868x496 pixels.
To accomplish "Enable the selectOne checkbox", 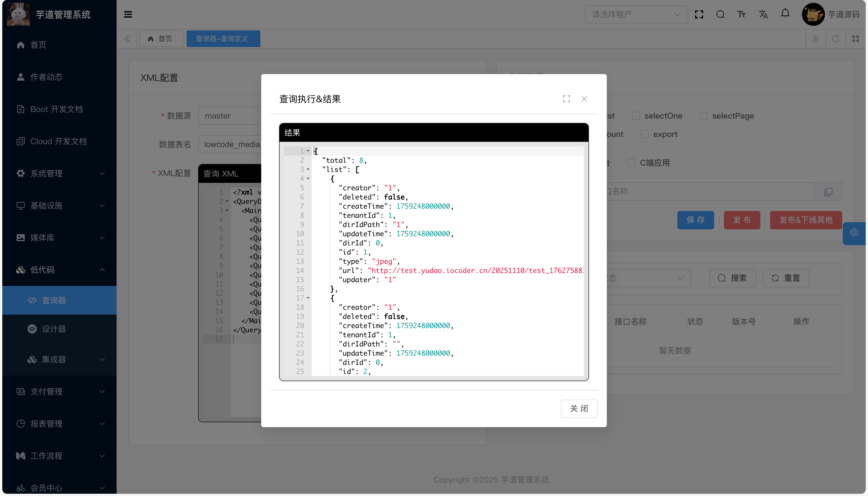I will (636, 116).
